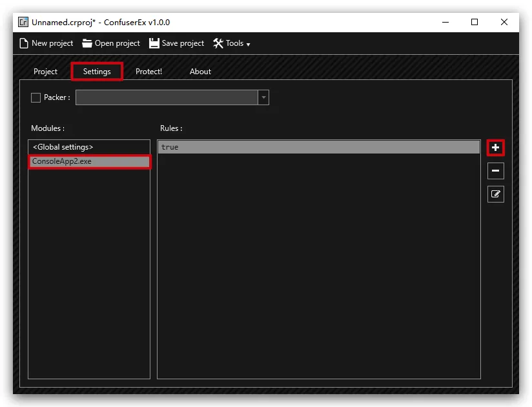The width and height of the screenshot is (532, 407).
Task: Add a new rule with plus icon
Action: pos(495,148)
